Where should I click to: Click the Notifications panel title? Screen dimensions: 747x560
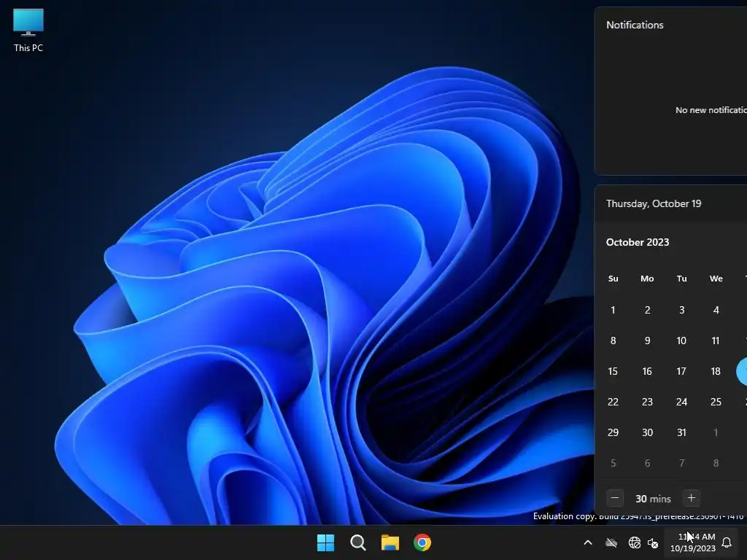tap(635, 25)
